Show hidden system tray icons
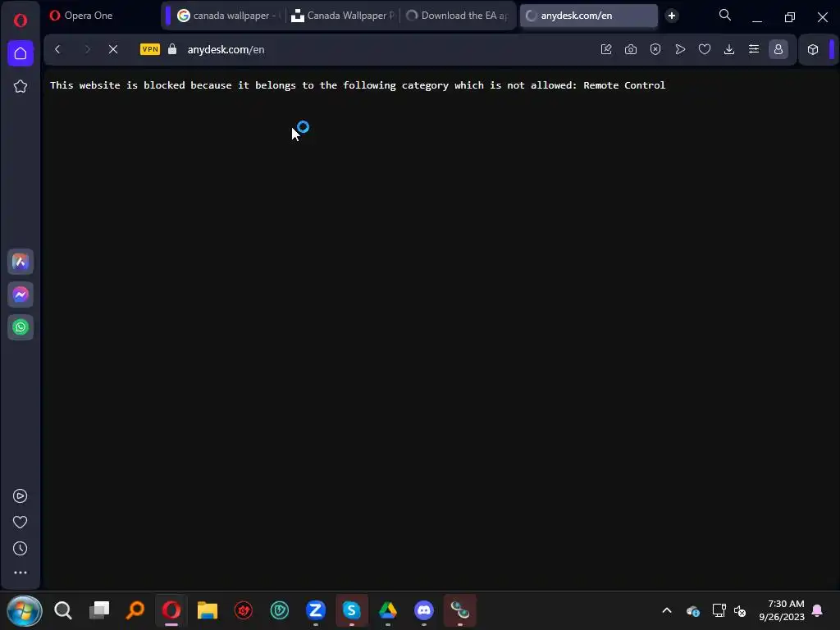 click(x=667, y=610)
